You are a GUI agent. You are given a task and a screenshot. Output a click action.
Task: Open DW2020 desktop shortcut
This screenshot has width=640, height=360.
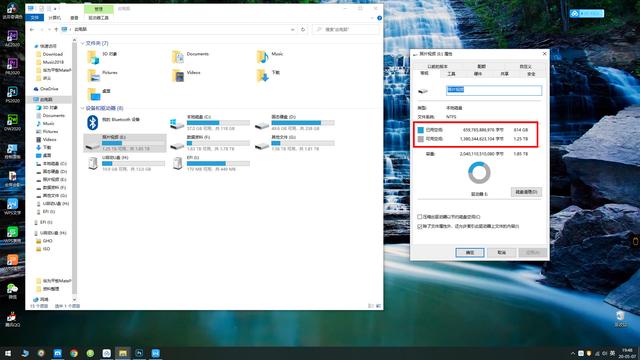(x=12, y=122)
